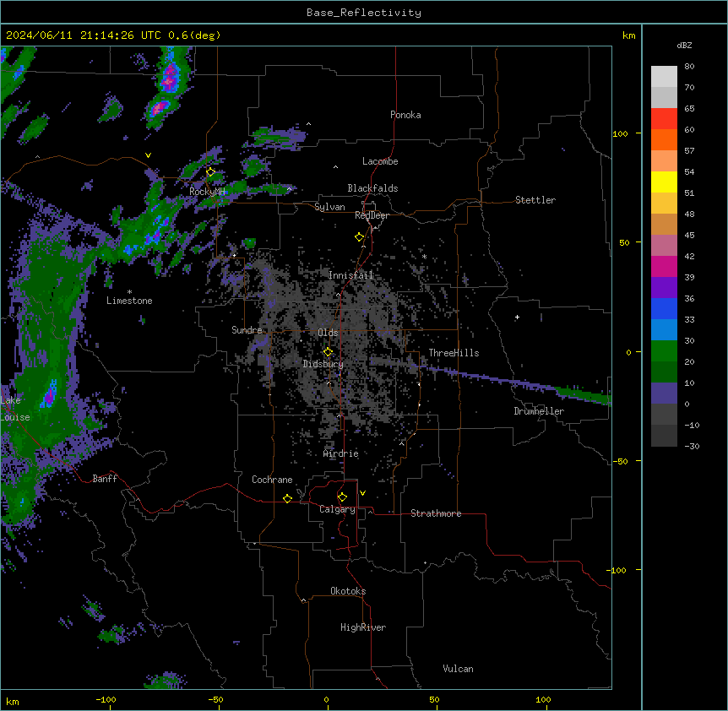Select the yellow swatch in dBZ legend
The image size is (728, 711).
click(x=664, y=182)
